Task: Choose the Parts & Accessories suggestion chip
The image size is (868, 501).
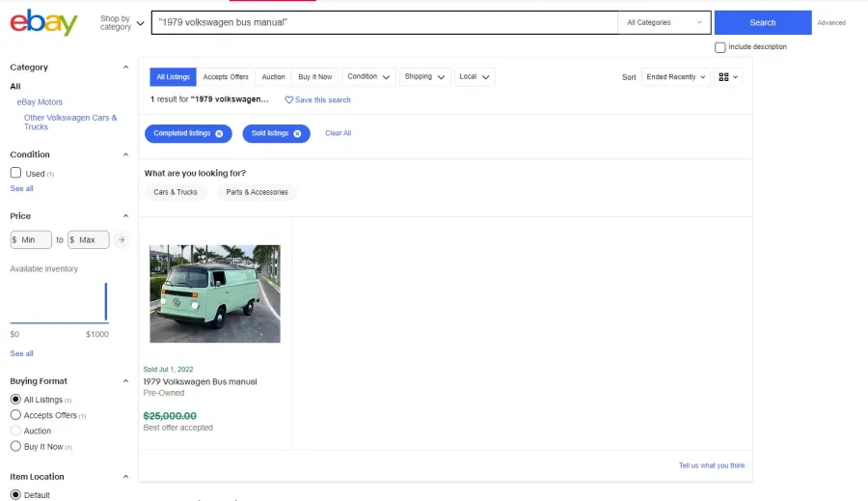Action: tap(257, 192)
